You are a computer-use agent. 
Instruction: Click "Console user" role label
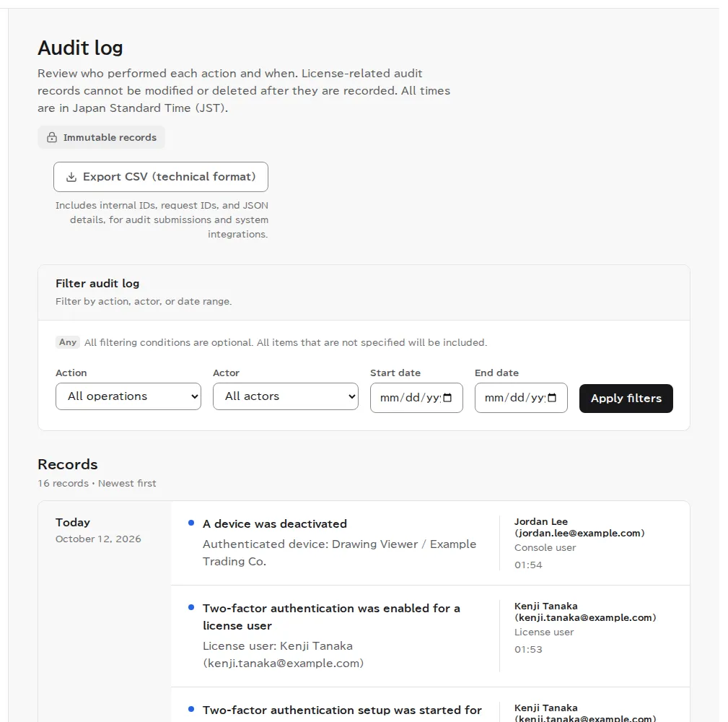pyautogui.click(x=545, y=548)
